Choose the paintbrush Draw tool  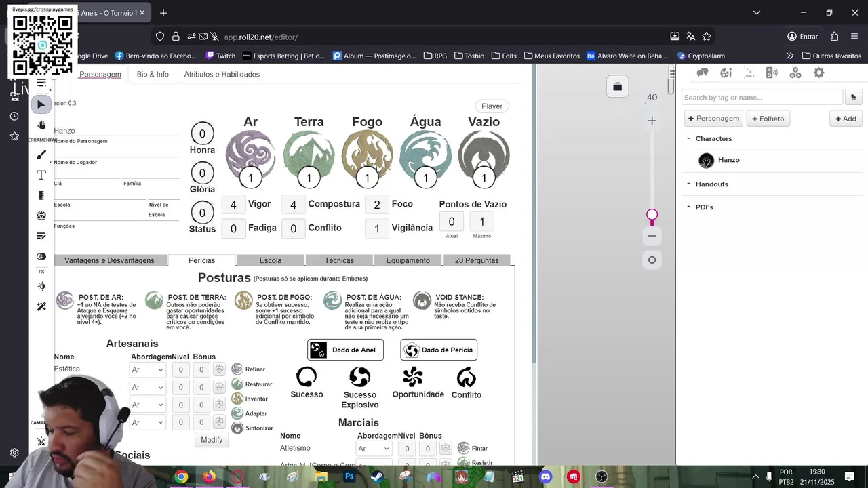[41, 155]
